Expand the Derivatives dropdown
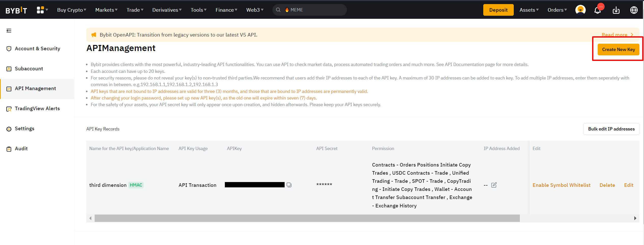The height and width of the screenshot is (245, 644). (167, 10)
